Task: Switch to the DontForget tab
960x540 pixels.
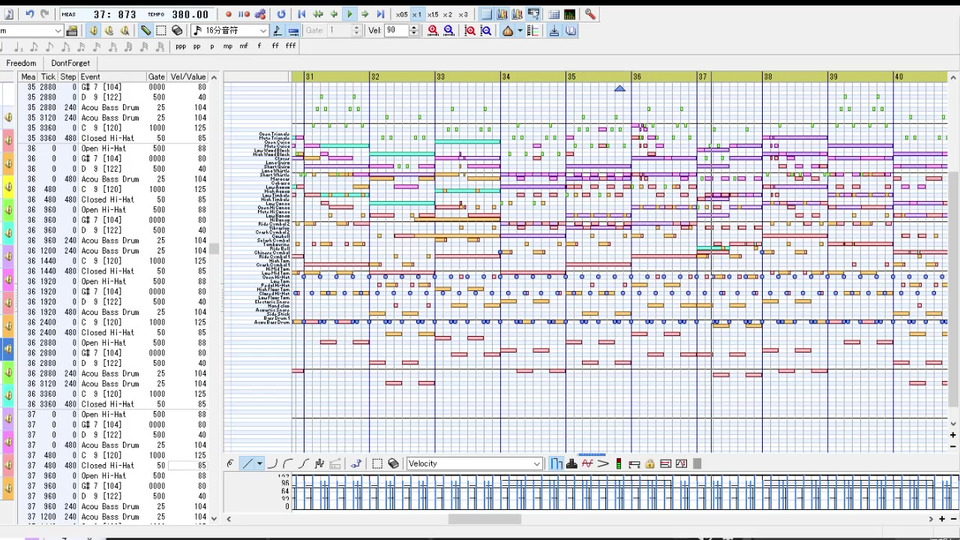Action: tap(70, 63)
